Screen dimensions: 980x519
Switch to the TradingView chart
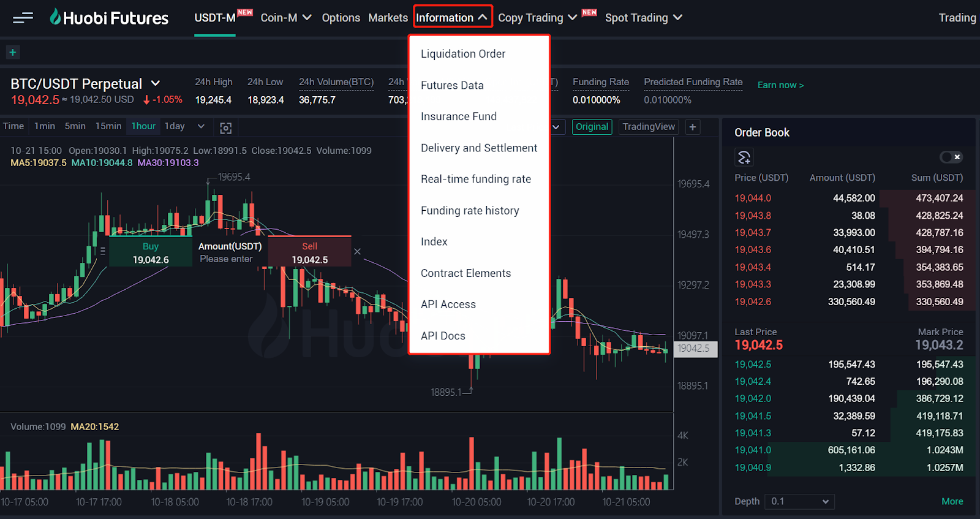649,127
